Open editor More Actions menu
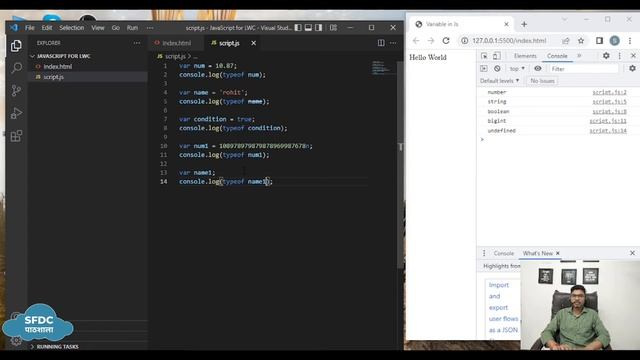640x360 pixels. [393, 43]
